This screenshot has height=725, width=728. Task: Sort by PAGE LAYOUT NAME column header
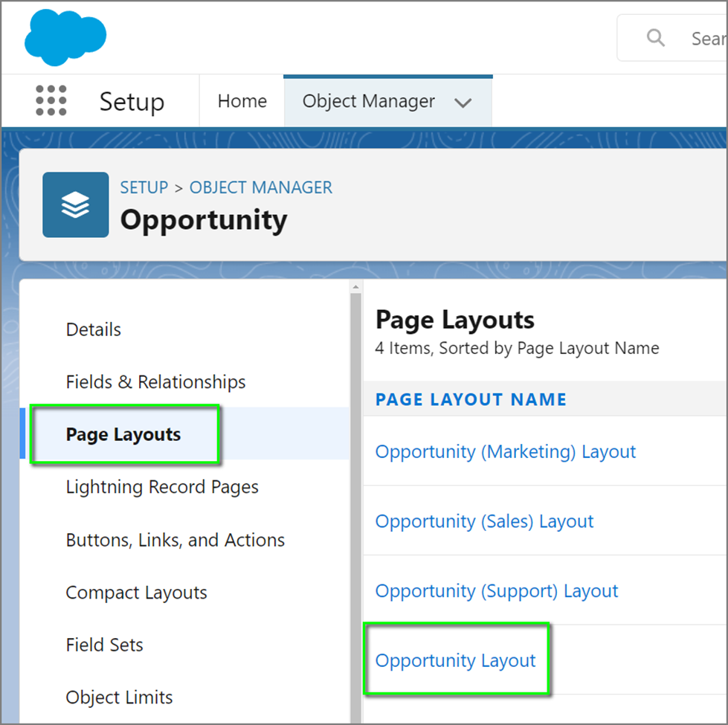[471, 399]
